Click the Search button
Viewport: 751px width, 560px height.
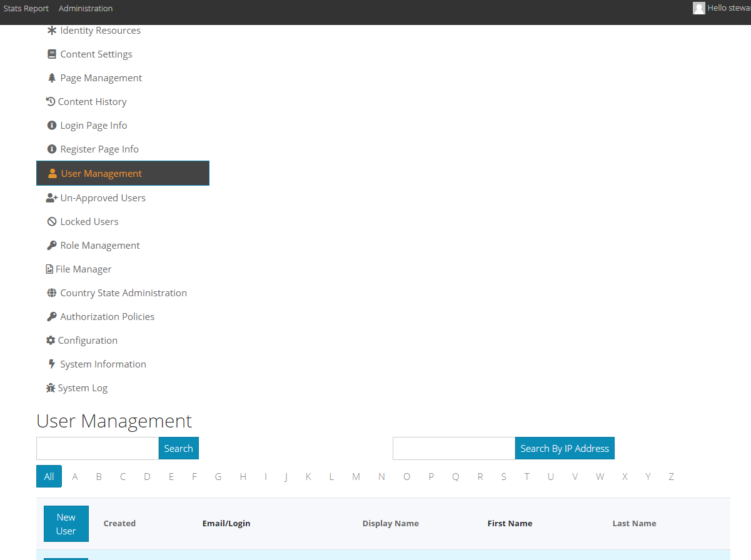[x=178, y=448]
